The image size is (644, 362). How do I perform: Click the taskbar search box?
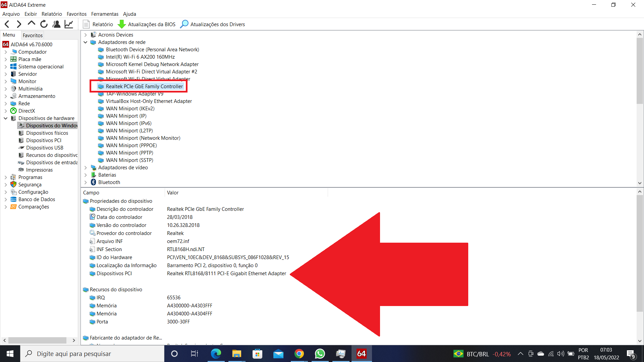click(92, 354)
